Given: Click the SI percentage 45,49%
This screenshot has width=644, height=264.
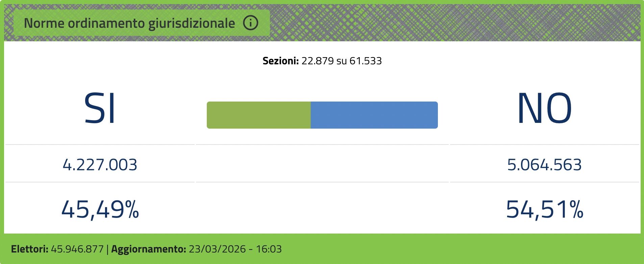Looking at the screenshot, I should [x=100, y=210].
